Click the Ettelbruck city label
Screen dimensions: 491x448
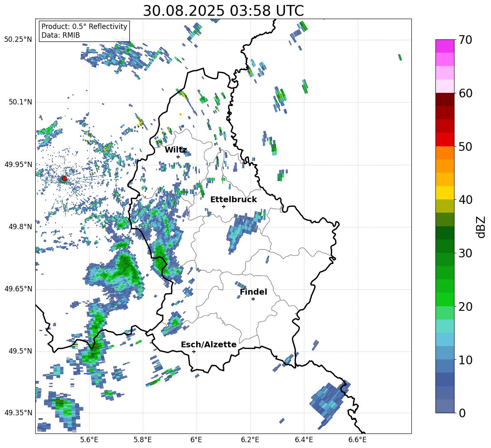[233, 200]
